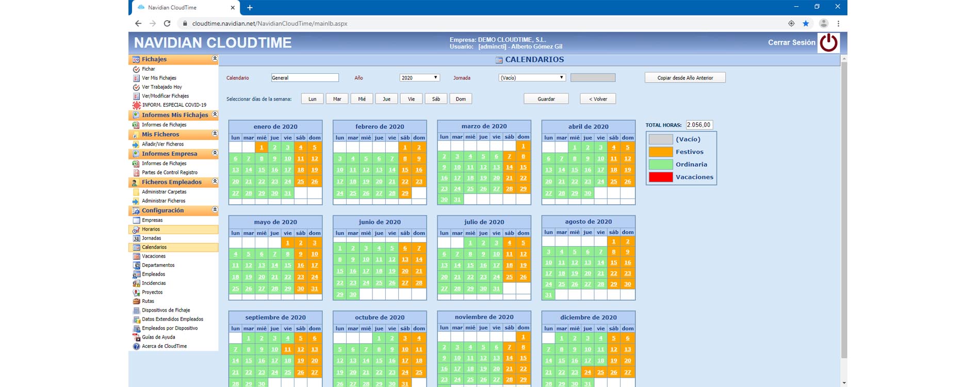
Task: Open Horarios in the Configuración menu
Action: tap(151, 229)
